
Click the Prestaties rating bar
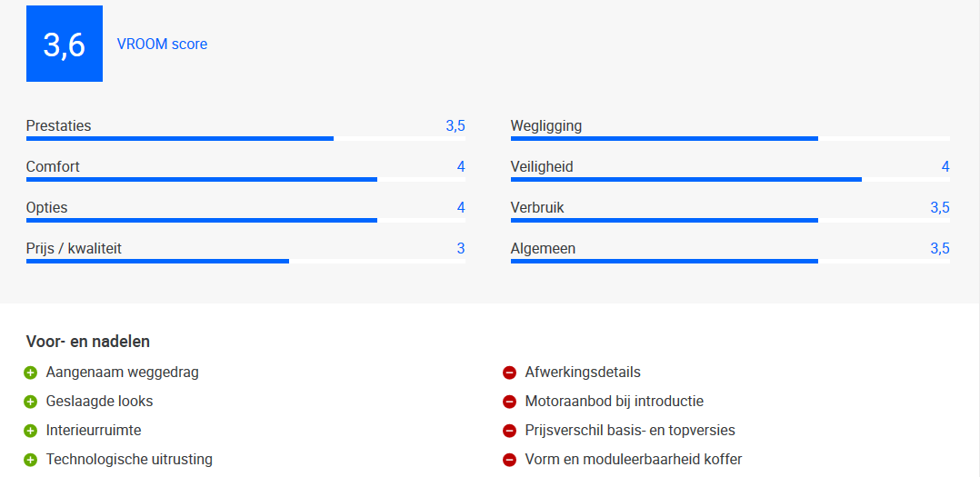(245, 139)
